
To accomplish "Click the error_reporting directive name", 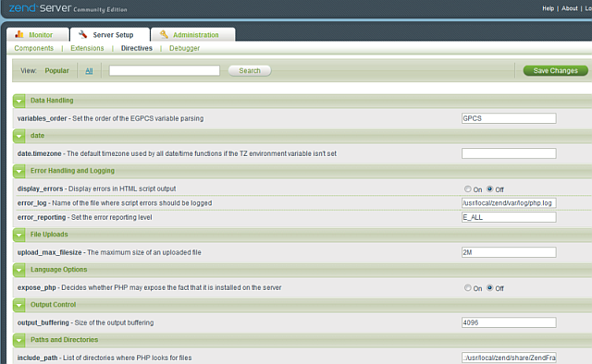I will coord(42,217).
